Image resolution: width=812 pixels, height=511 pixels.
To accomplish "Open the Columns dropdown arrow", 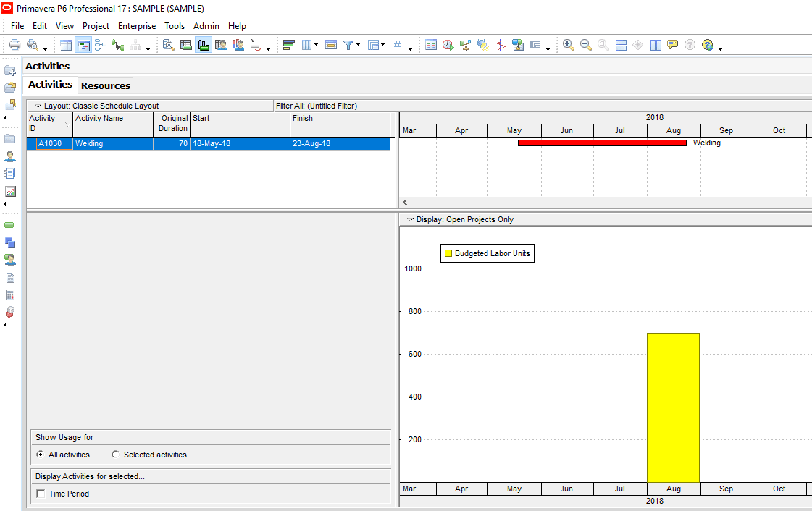I will pyautogui.click(x=316, y=45).
